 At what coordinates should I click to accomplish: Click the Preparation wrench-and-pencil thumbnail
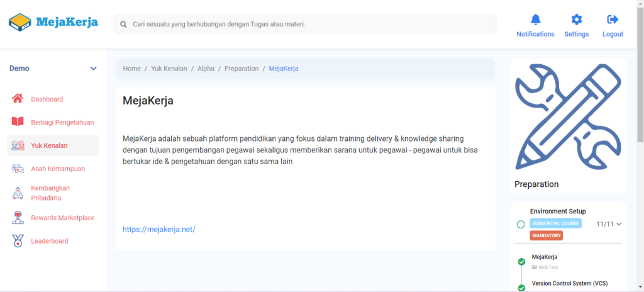click(569, 117)
